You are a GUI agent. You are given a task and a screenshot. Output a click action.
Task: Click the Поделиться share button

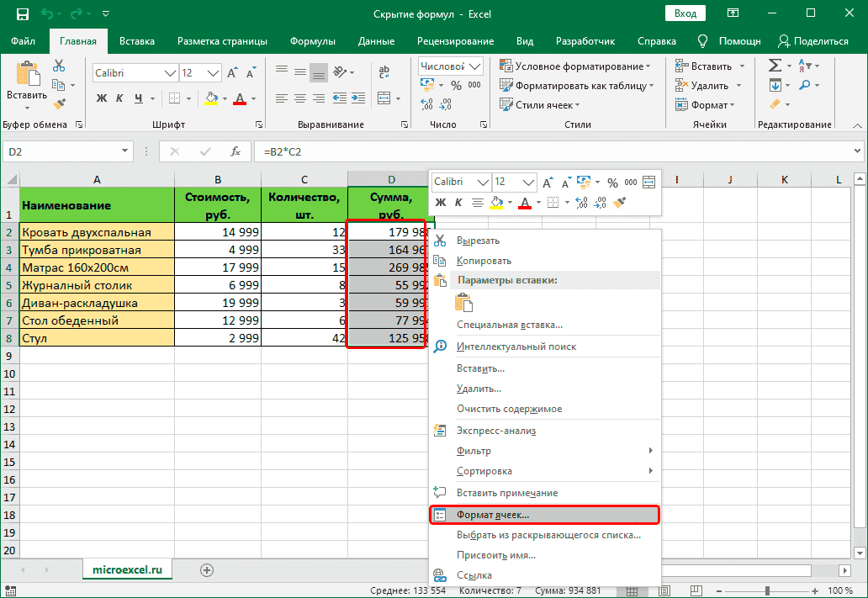pyautogui.click(x=813, y=41)
